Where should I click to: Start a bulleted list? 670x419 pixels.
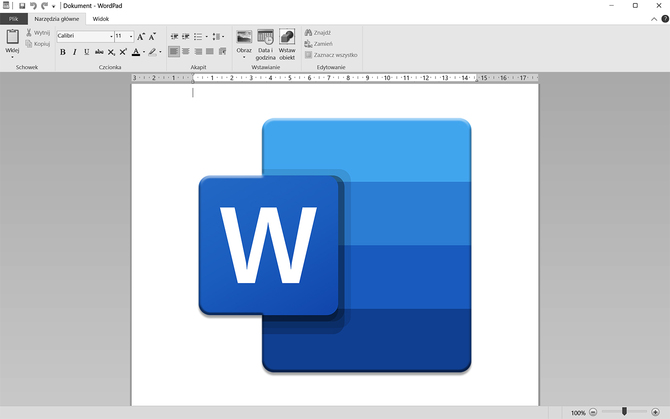(x=198, y=37)
